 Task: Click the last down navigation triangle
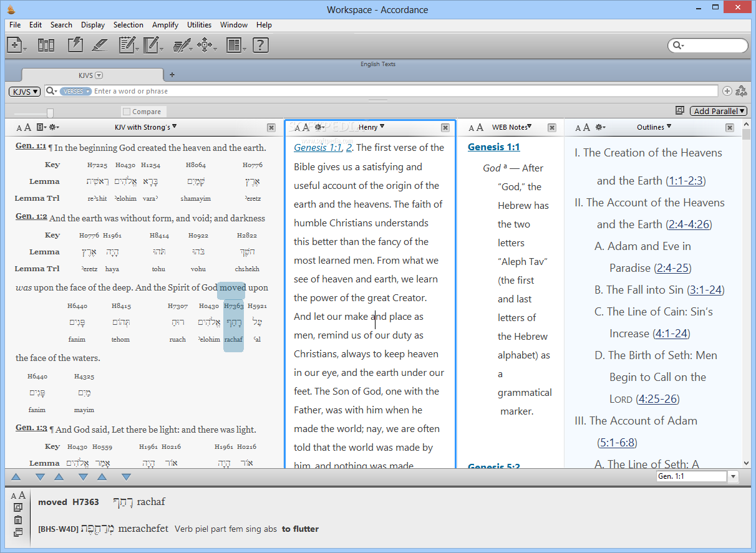[126, 477]
